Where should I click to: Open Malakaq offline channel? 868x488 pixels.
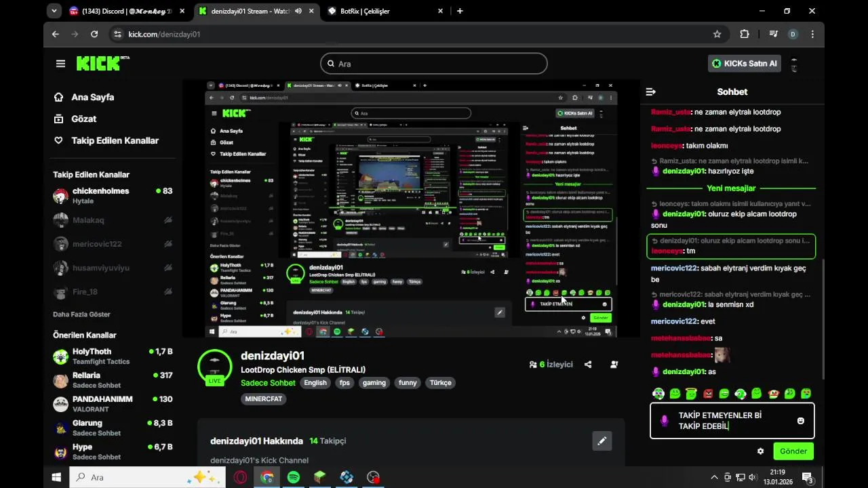pyautogui.click(x=113, y=220)
